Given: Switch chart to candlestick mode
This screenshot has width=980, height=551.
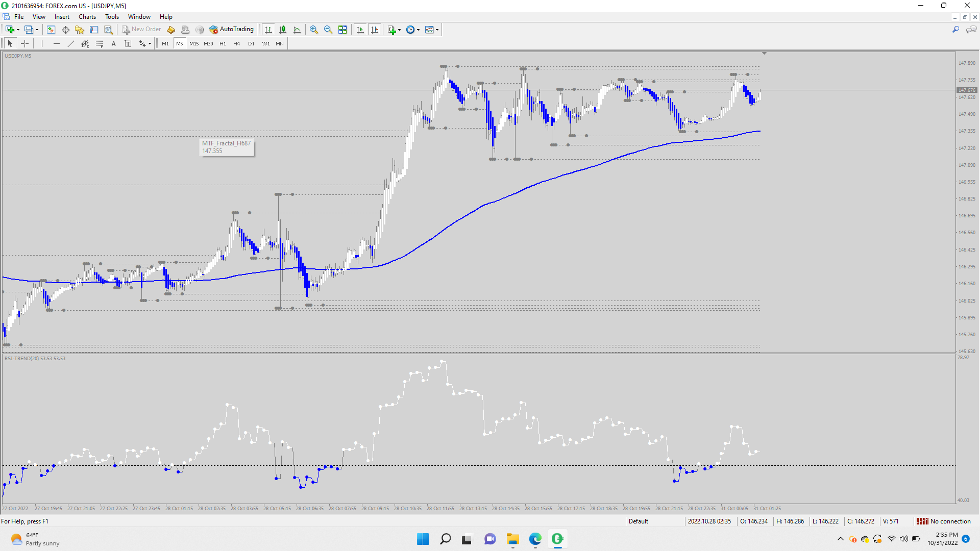Looking at the screenshot, I should coord(283,30).
